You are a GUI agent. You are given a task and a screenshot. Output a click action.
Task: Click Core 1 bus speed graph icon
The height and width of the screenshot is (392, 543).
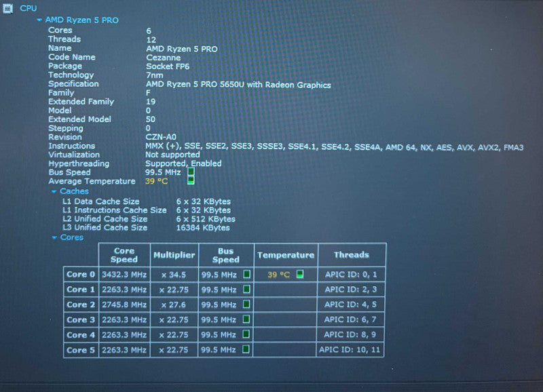tap(246, 289)
